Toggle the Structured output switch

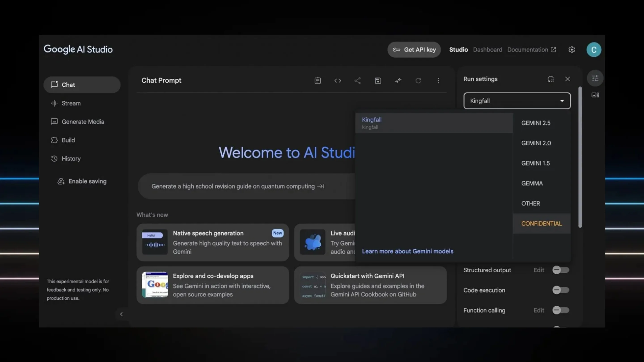(x=561, y=270)
